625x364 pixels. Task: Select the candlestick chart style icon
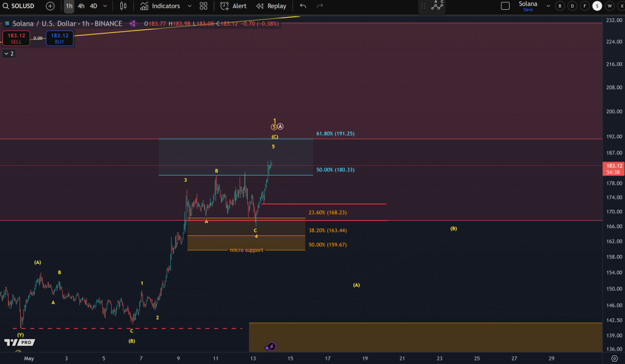click(x=124, y=7)
